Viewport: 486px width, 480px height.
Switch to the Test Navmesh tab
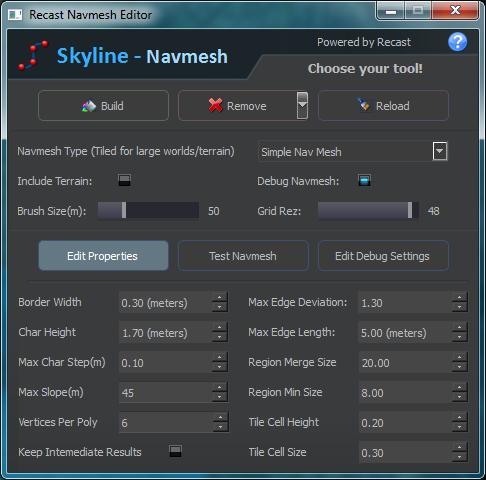click(x=243, y=256)
